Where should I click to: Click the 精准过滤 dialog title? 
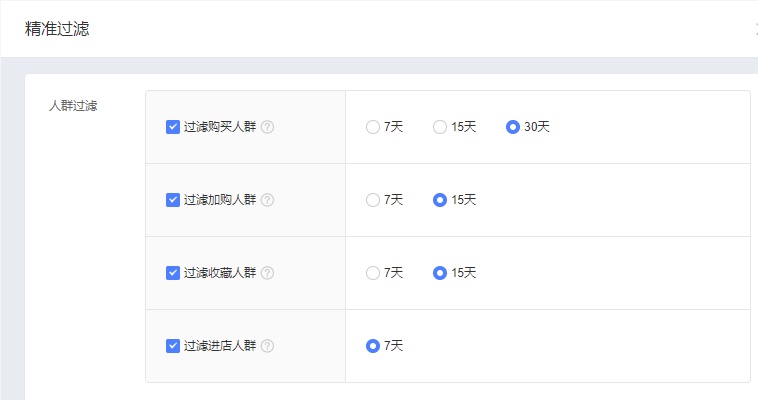point(57,29)
